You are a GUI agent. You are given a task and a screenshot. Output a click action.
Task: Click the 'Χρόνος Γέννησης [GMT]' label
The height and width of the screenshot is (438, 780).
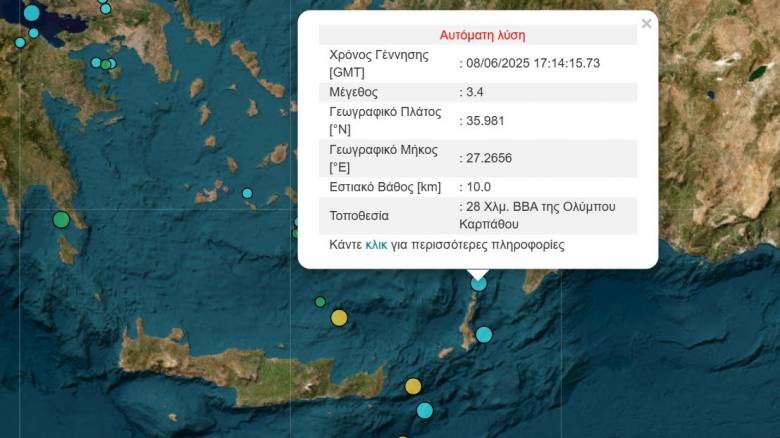(379, 63)
